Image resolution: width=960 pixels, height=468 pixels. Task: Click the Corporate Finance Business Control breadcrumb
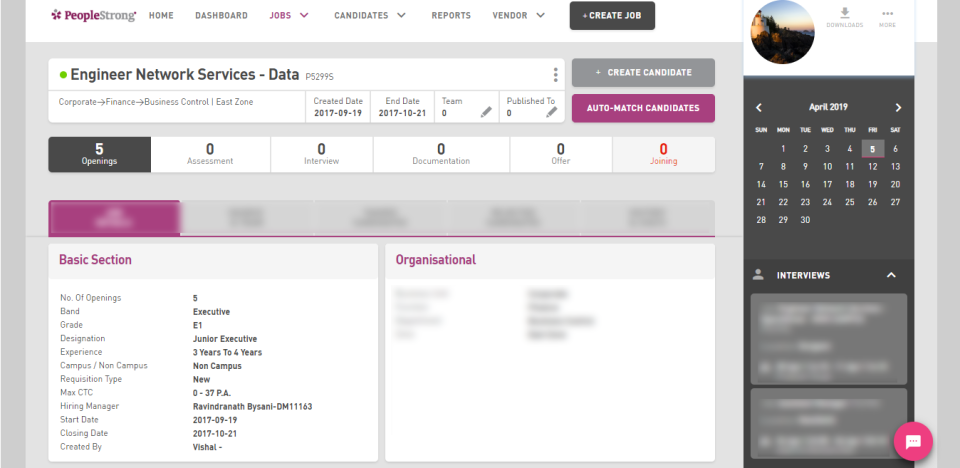pyautogui.click(x=156, y=102)
